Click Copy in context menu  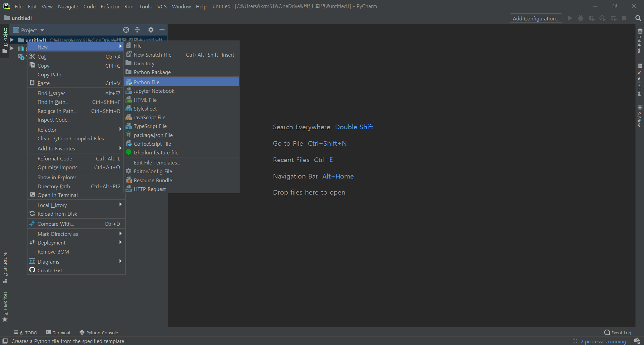pyautogui.click(x=76, y=66)
